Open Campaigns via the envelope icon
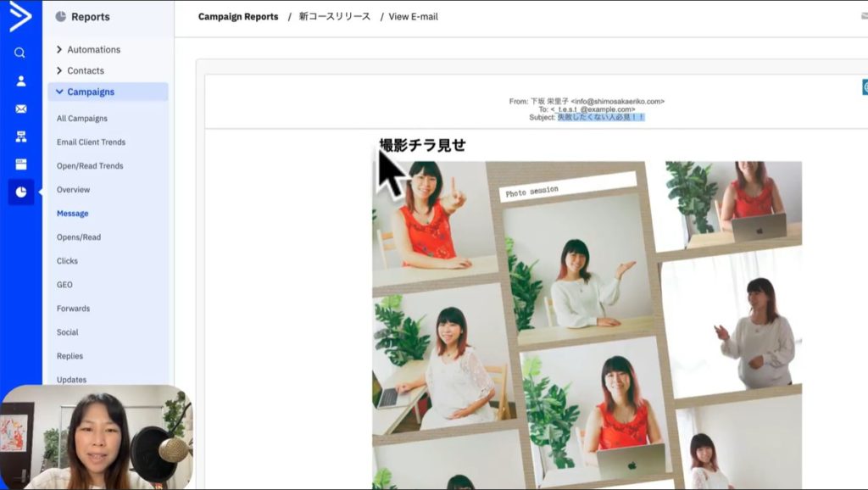The image size is (868, 490). 20,109
